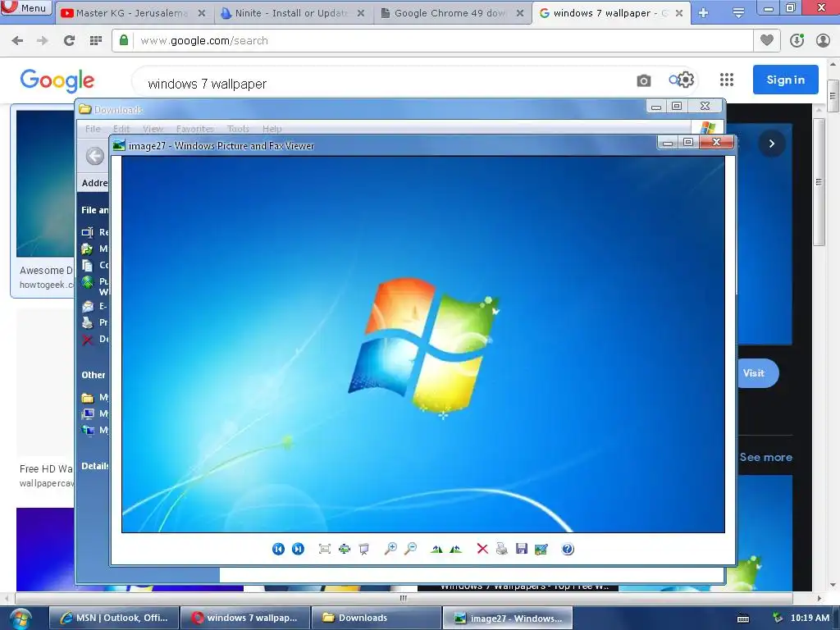The image size is (840, 630).
Task: Start the slide show
Action: click(364, 549)
